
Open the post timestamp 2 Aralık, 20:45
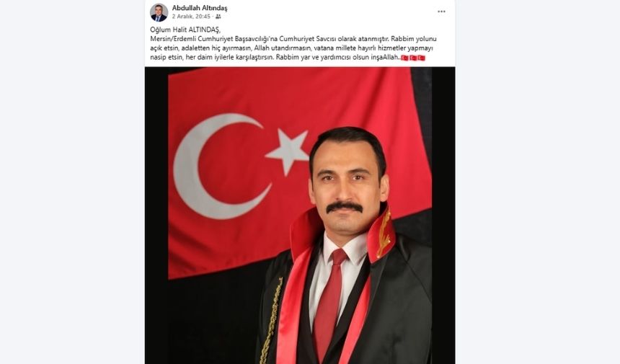pos(191,17)
